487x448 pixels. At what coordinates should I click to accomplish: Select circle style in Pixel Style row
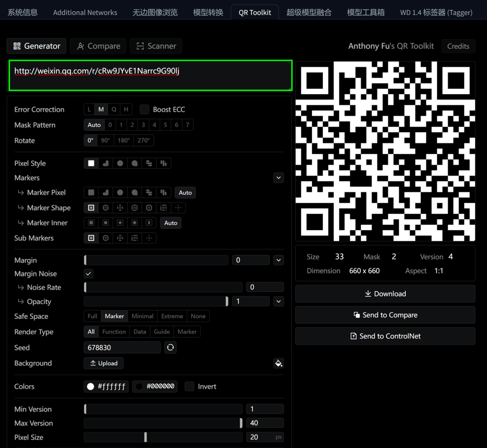(x=120, y=163)
